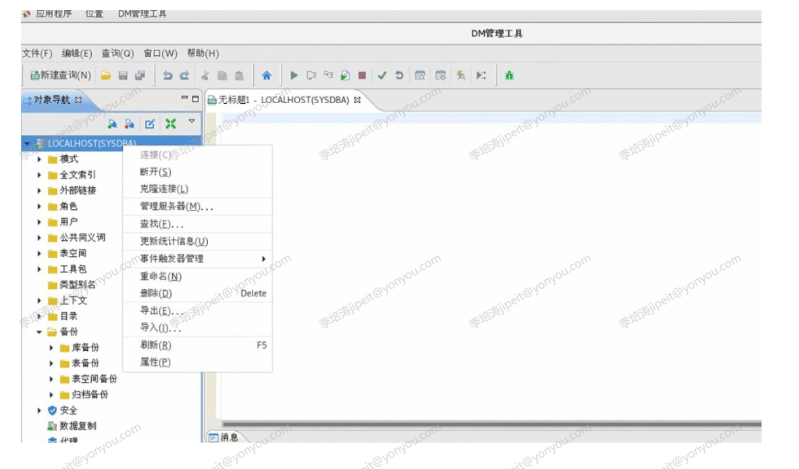The width and height of the screenshot is (799, 469).
Task: Click the Cut scissors icon
Action: (x=205, y=75)
